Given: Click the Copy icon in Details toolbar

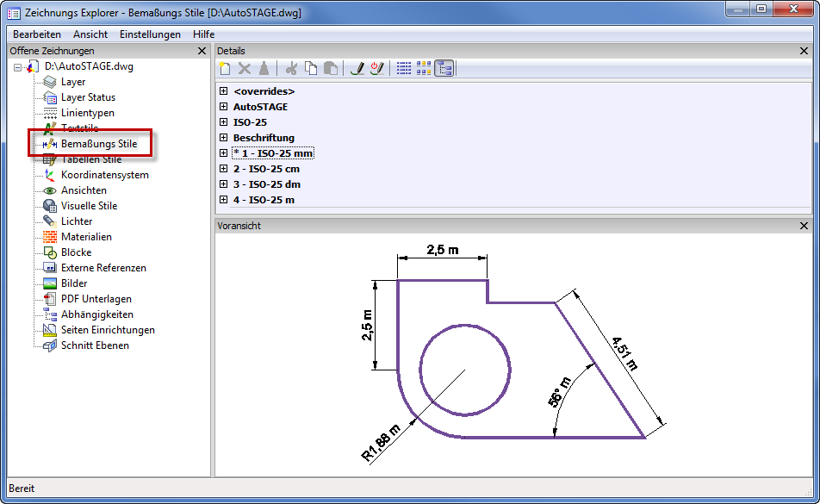Looking at the screenshot, I should [x=310, y=69].
